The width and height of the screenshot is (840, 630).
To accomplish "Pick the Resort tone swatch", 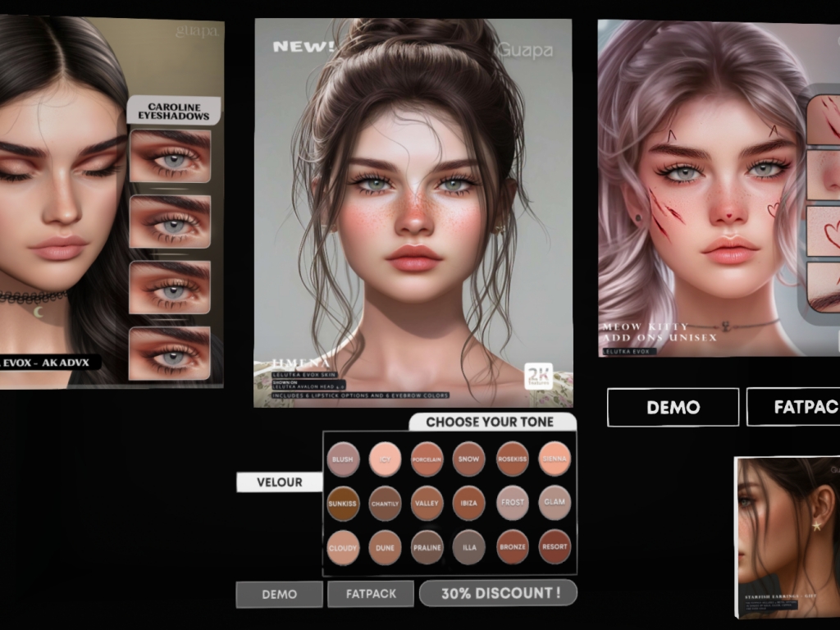I will coord(555,546).
